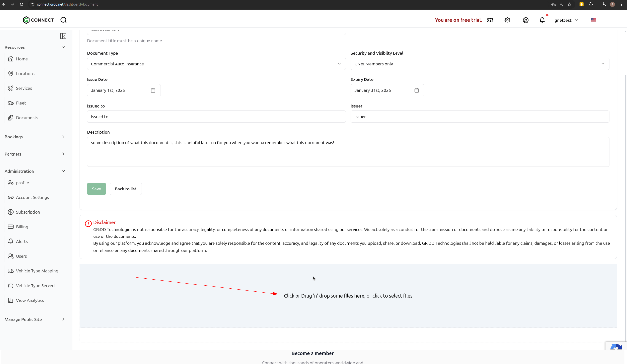Click the Back to list button

125,189
